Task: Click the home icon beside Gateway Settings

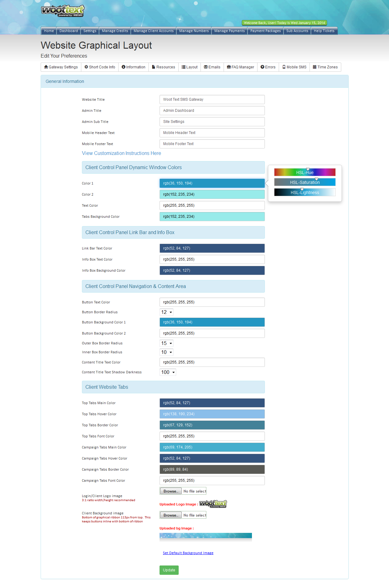Action: tap(46, 67)
